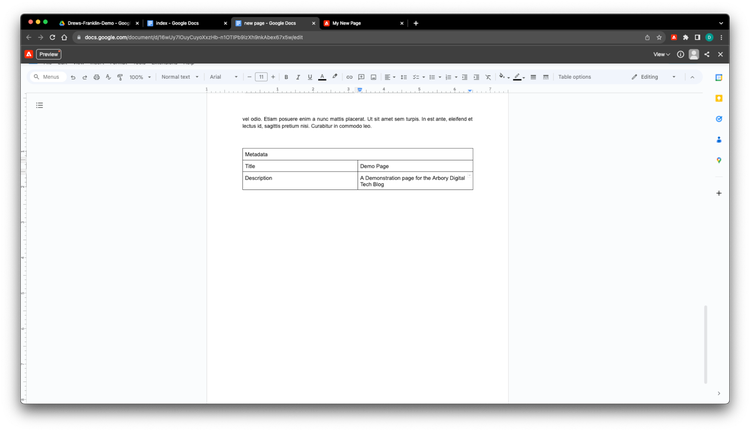Collapse the toolbar with the up chevron
Image resolution: width=750 pixels, height=431 pixels.
click(692, 77)
